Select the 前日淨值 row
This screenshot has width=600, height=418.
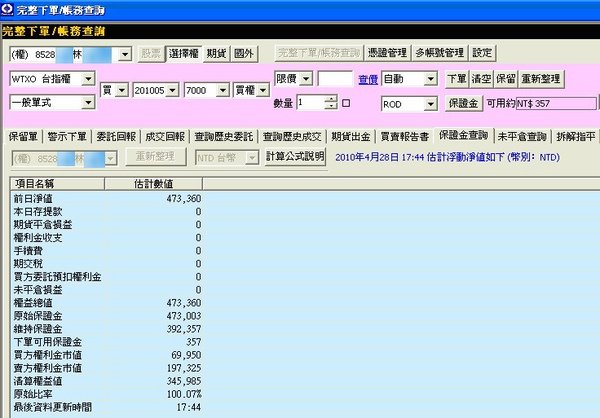(106, 199)
